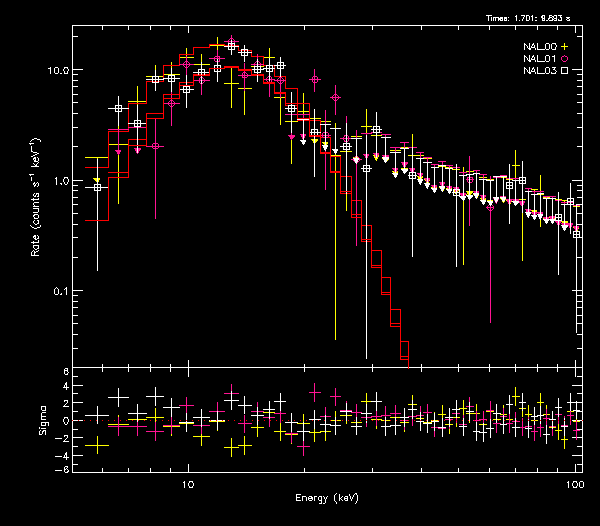This screenshot has height=526, width=600.
Task: Click the magenta circle marker in legend
Action: pos(565,58)
